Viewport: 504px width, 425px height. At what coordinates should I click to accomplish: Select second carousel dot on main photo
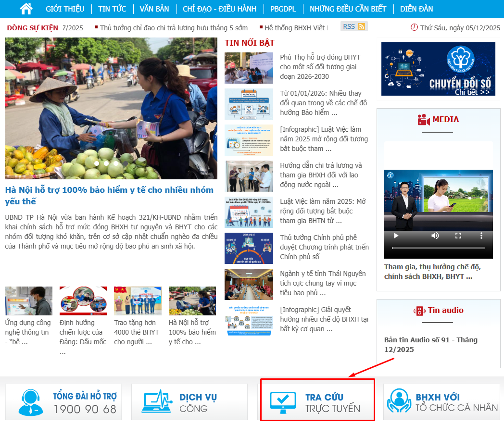[x=106, y=163]
